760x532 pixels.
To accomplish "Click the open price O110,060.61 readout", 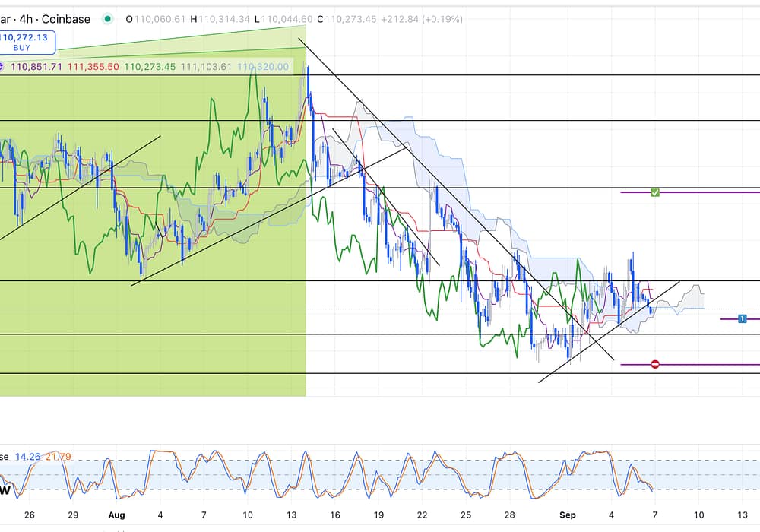I will [155, 19].
